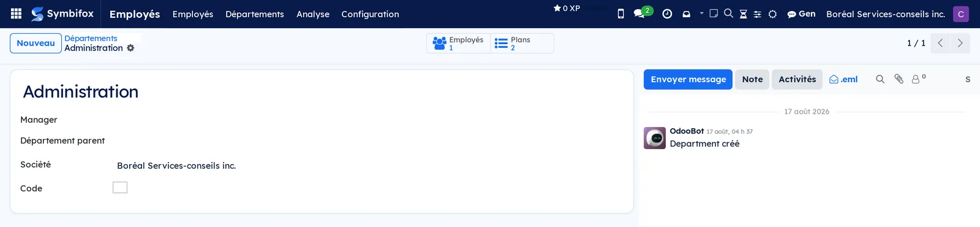Click the Société field value

click(176, 166)
